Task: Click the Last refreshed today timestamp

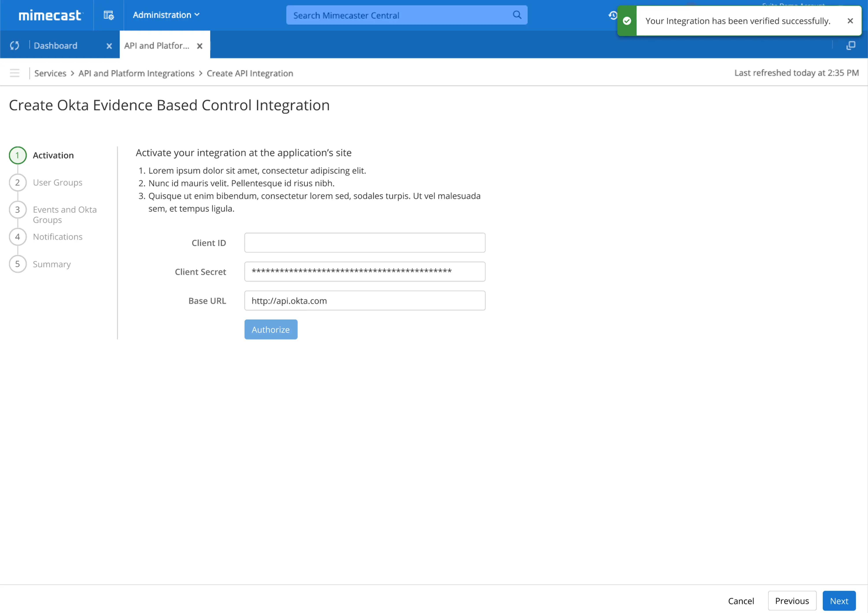Action: click(796, 73)
